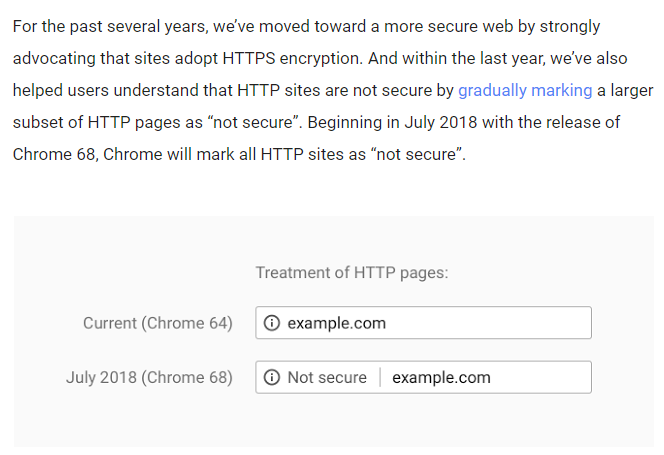The width and height of the screenshot is (664, 455).
Task: Click the final quoted "not secure" phrase
Action: click(x=416, y=154)
